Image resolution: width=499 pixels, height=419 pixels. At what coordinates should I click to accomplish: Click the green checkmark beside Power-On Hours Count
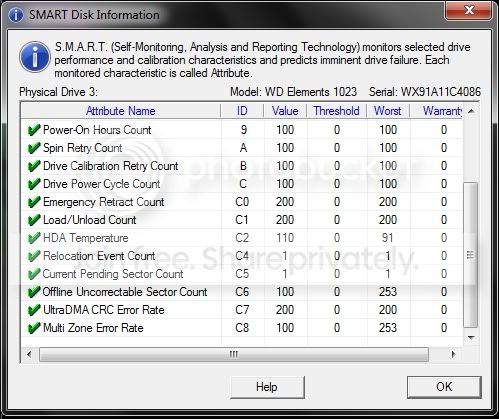[34, 130]
